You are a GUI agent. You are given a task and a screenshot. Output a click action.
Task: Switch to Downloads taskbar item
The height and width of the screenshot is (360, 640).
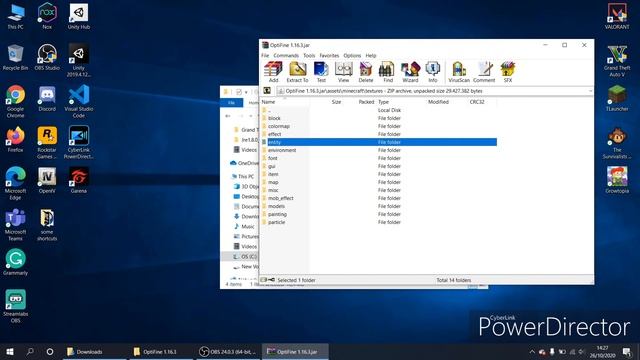(94, 351)
